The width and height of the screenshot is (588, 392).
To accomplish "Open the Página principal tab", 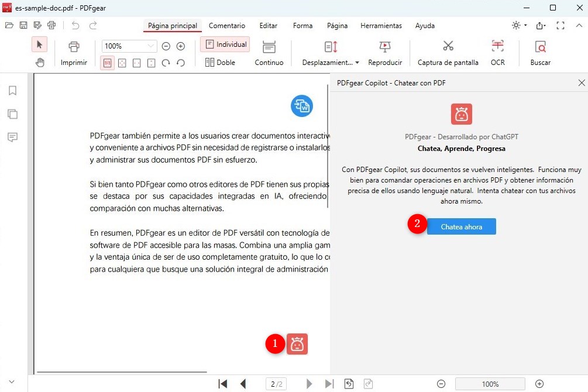I will [x=173, y=26].
